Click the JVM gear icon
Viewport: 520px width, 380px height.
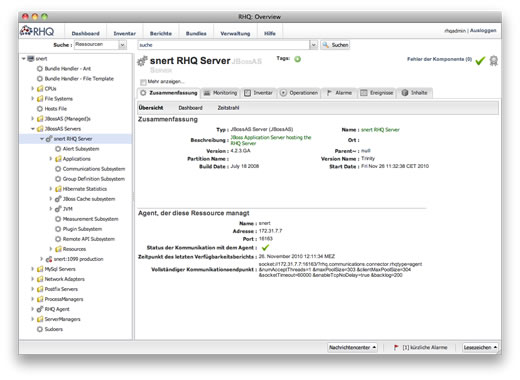(x=58, y=209)
